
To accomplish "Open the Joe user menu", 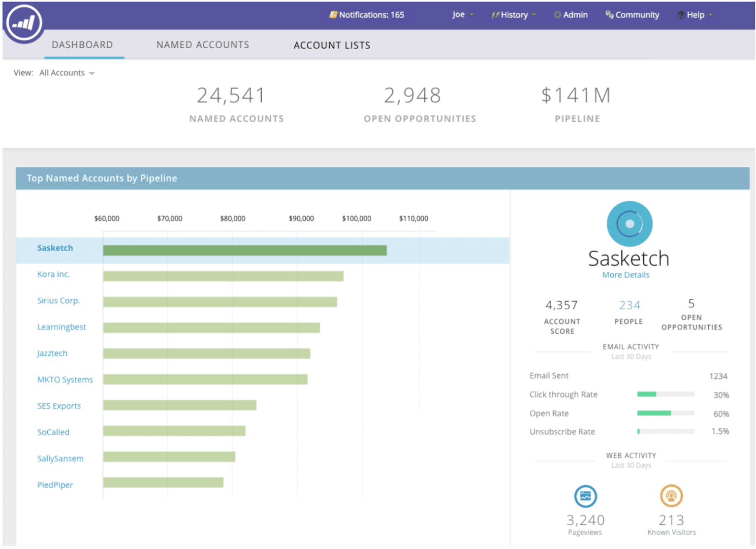I will pos(462,15).
